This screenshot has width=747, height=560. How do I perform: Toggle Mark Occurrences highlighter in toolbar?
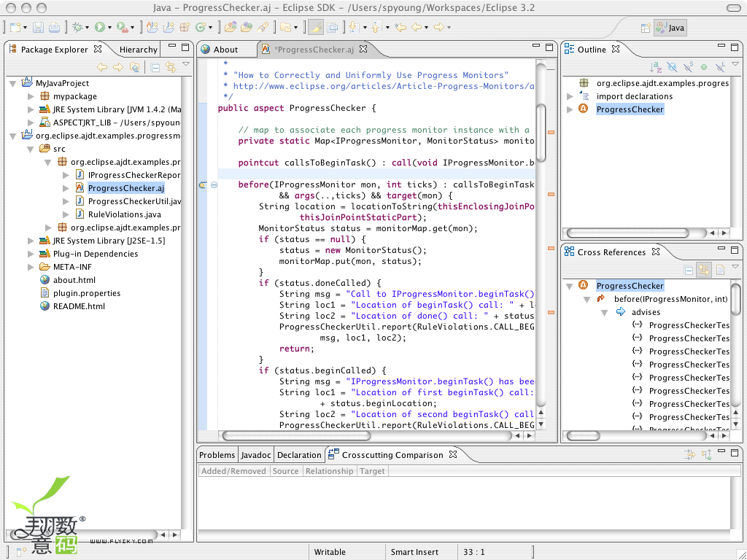click(x=315, y=28)
